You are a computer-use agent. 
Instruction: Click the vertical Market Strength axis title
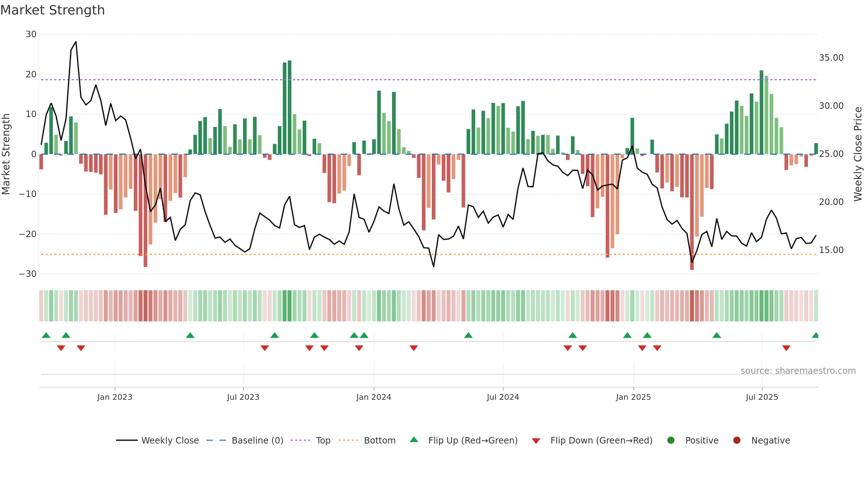pos(6,154)
